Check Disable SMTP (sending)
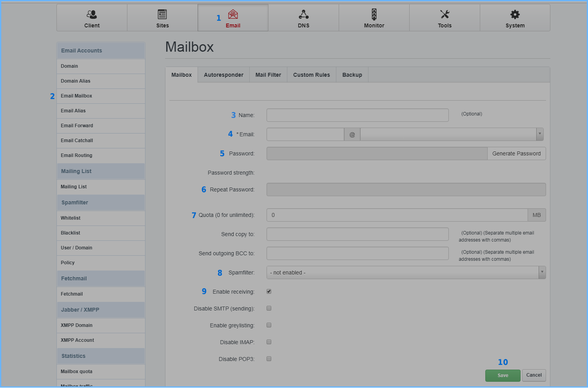This screenshot has height=388, width=588. coord(269,308)
